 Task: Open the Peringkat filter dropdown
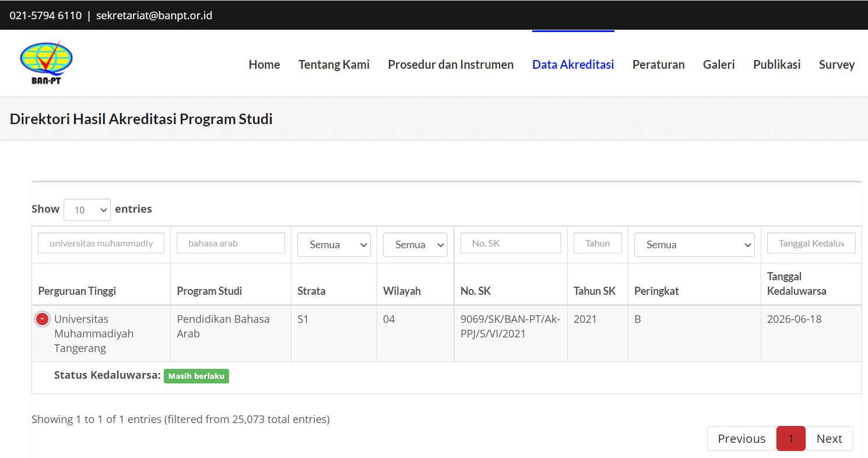tap(694, 245)
